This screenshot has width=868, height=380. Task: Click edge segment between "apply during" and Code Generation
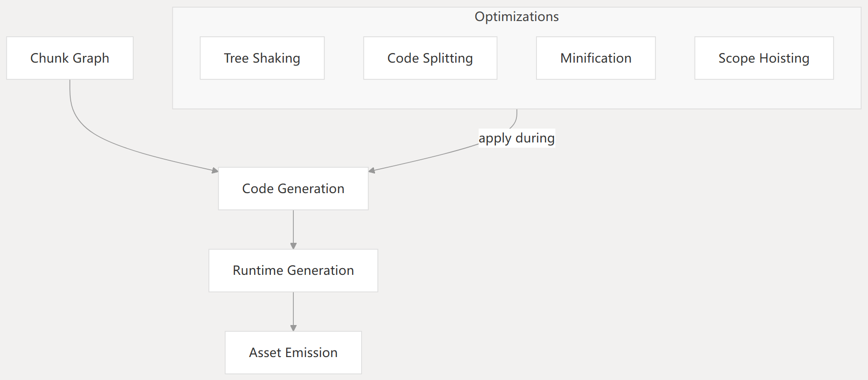425,159
